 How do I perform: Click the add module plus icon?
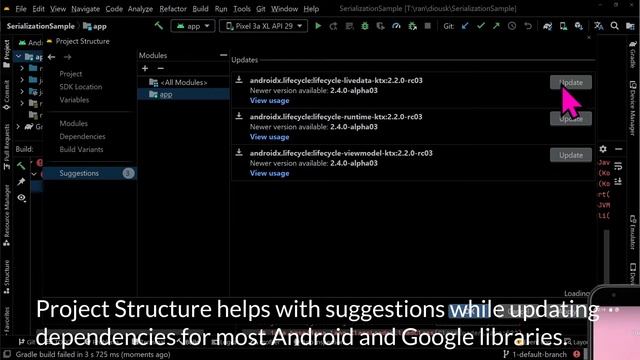point(145,69)
